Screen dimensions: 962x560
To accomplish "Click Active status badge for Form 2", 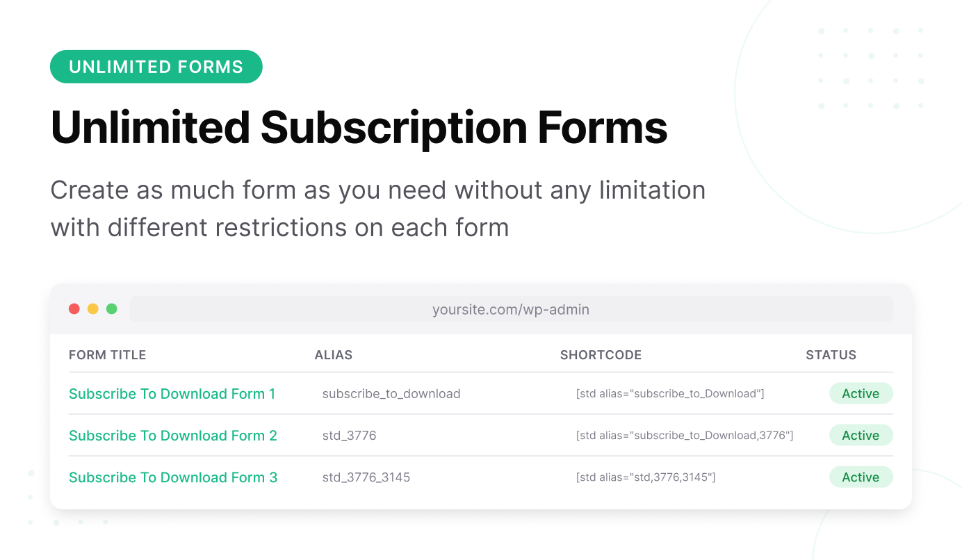I will (x=861, y=436).
